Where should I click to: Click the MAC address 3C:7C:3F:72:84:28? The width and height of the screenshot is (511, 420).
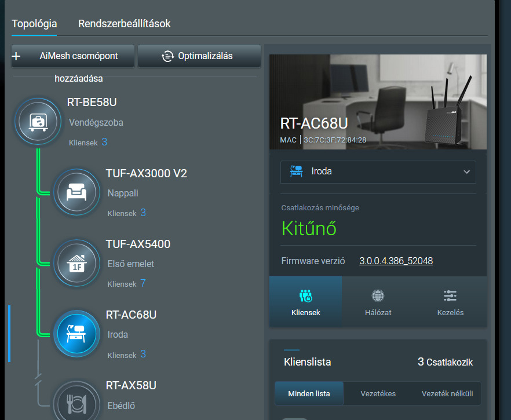click(335, 140)
